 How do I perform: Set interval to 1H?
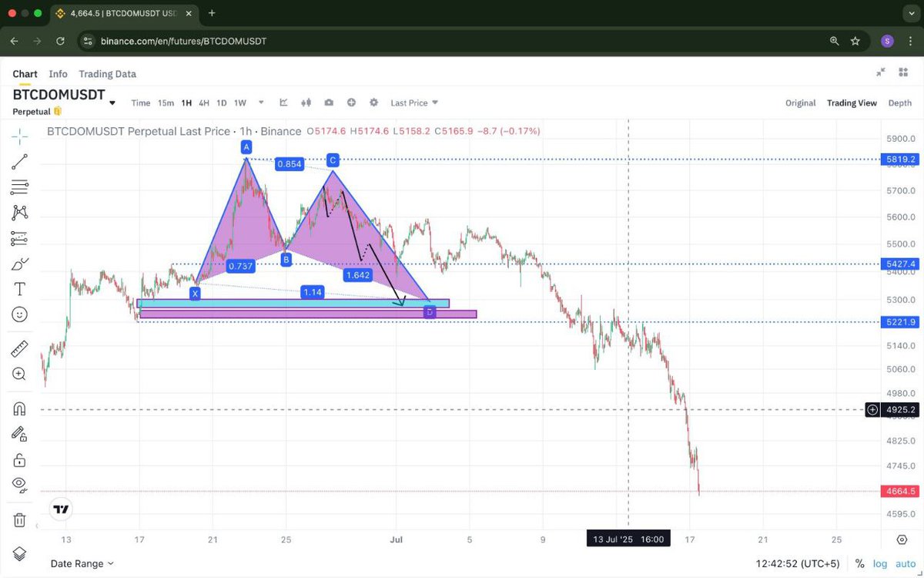point(186,102)
